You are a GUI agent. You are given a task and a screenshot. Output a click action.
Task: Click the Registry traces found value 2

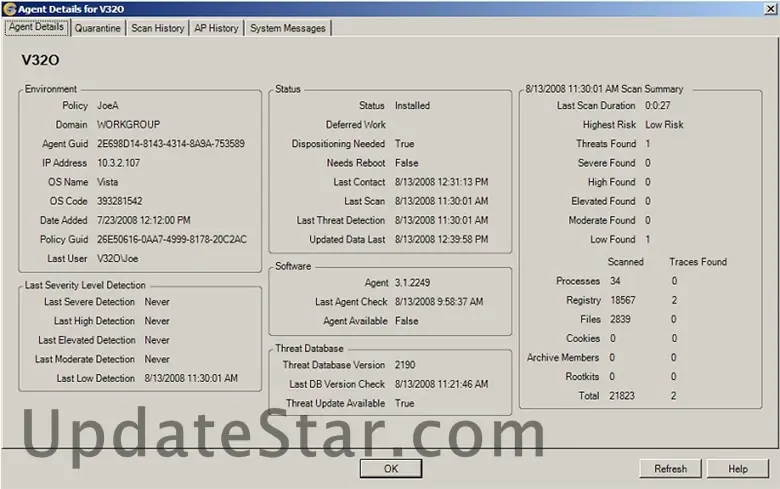[x=674, y=300]
